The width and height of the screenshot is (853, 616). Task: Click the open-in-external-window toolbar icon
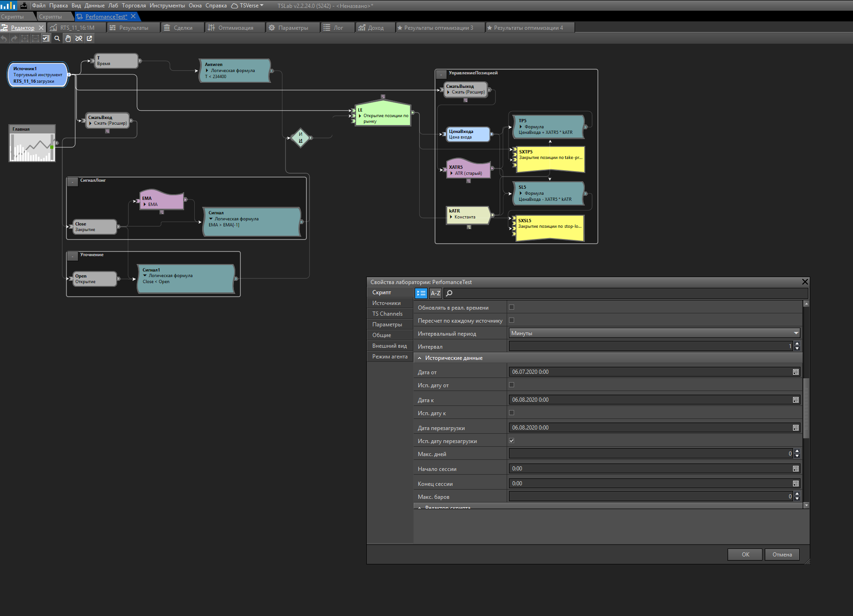pos(90,39)
